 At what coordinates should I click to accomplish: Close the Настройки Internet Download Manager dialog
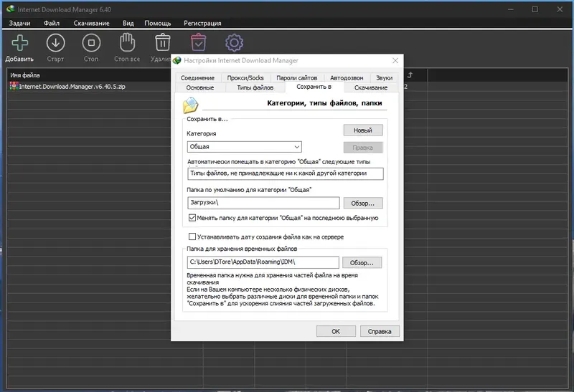point(395,60)
